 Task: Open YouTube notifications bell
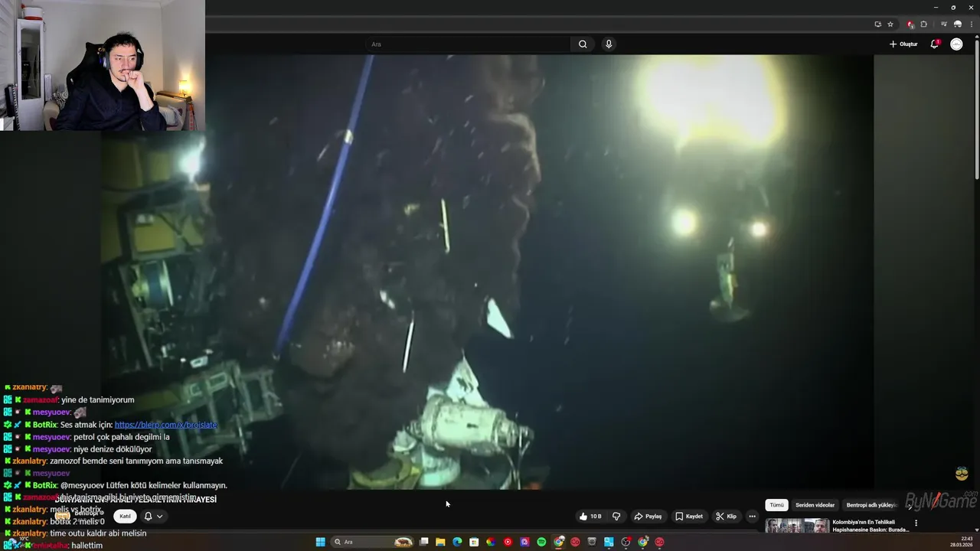934,44
